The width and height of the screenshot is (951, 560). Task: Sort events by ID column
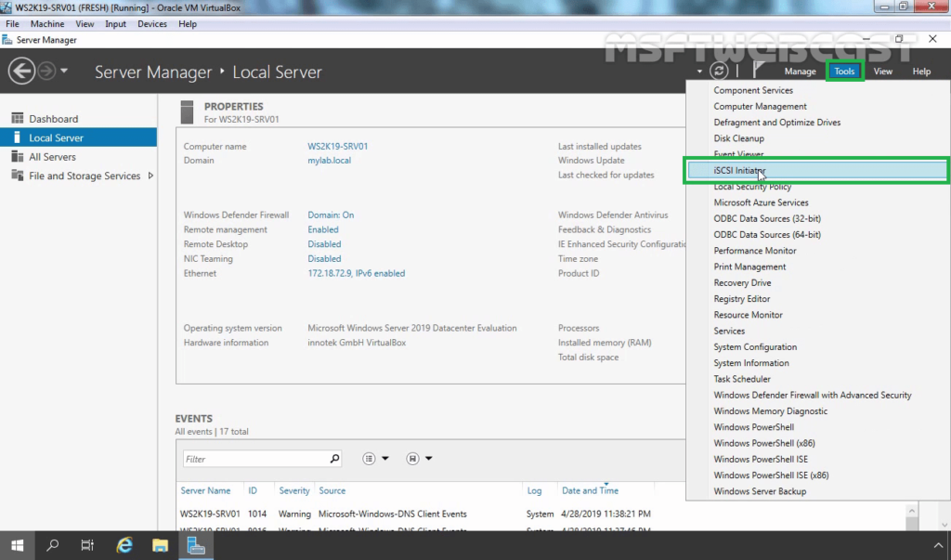click(x=253, y=490)
